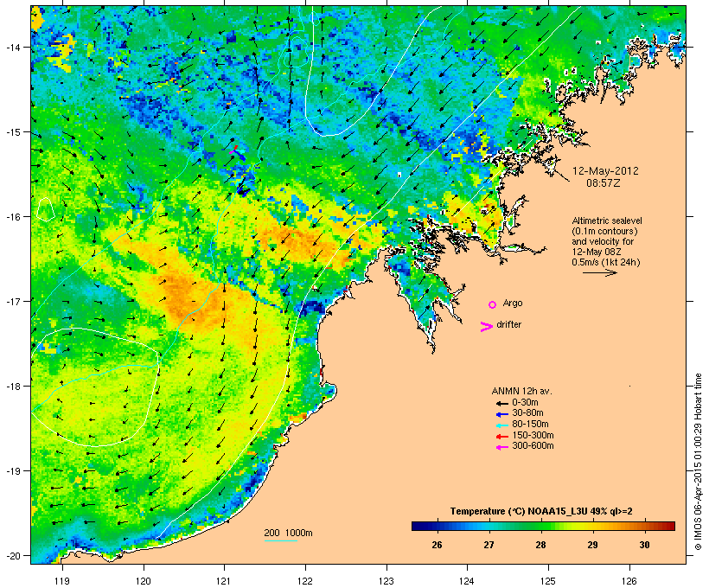Click the latitude axis label -20
Screen dimensions: 709x588
coord(12,555)
